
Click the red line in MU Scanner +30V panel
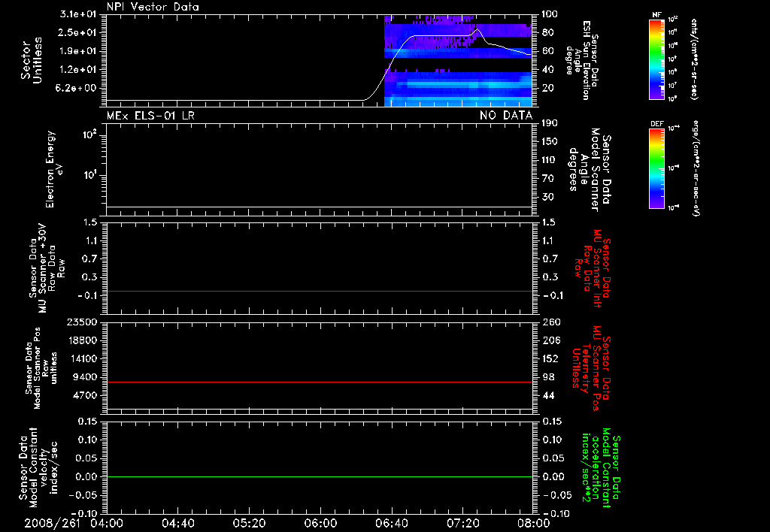click(x=319, y=291)
